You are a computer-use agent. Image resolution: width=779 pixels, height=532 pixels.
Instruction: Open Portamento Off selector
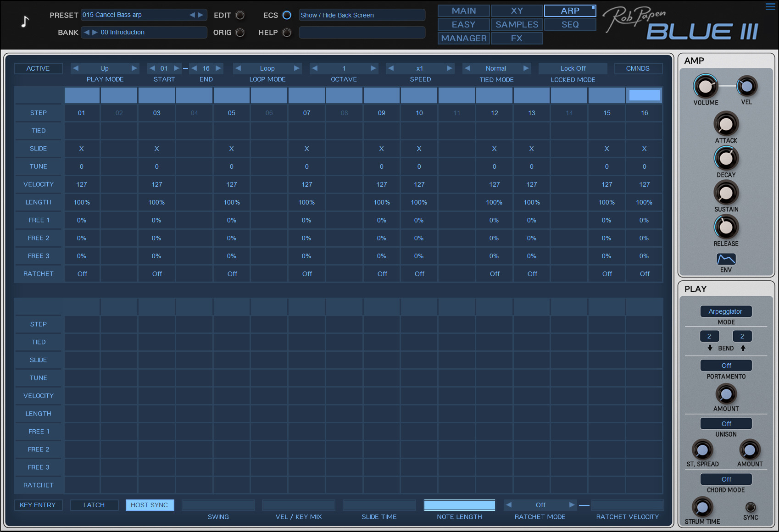(x=726, y=366)
